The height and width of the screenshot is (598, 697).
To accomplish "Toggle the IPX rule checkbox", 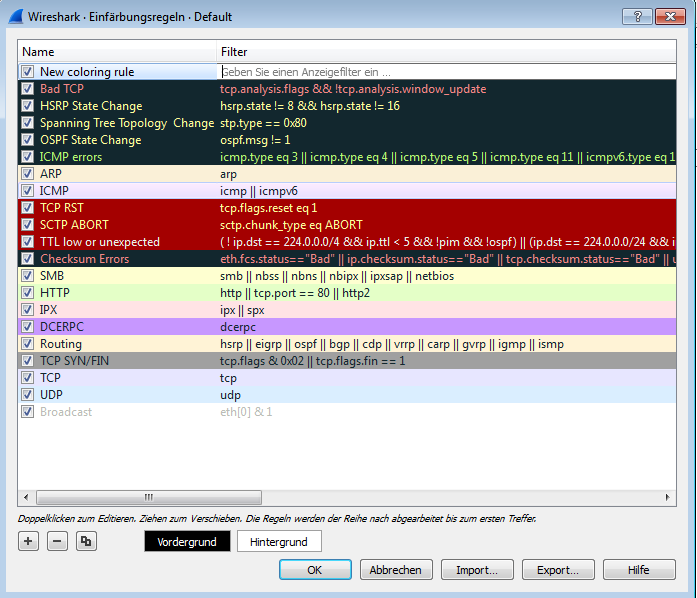I will pos(28,309).
